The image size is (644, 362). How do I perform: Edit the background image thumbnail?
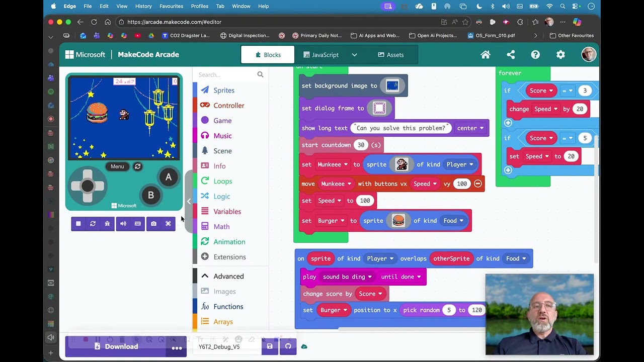392,85
